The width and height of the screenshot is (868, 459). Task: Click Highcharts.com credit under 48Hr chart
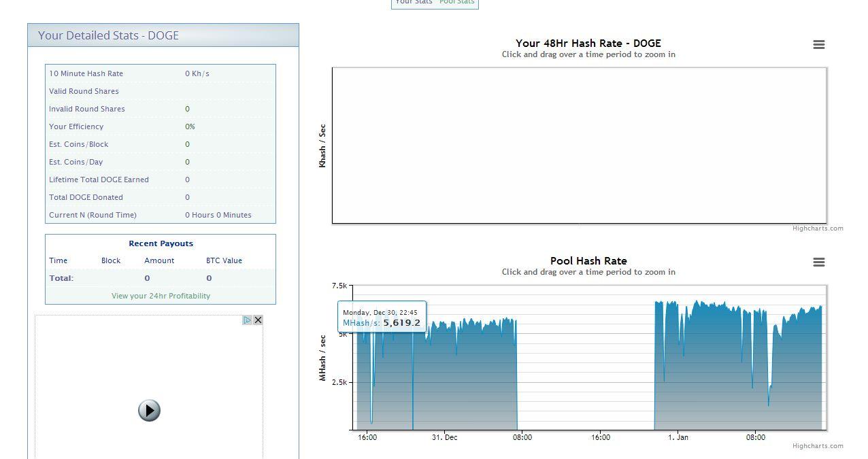pyautogui.click(x=818, y=228)
